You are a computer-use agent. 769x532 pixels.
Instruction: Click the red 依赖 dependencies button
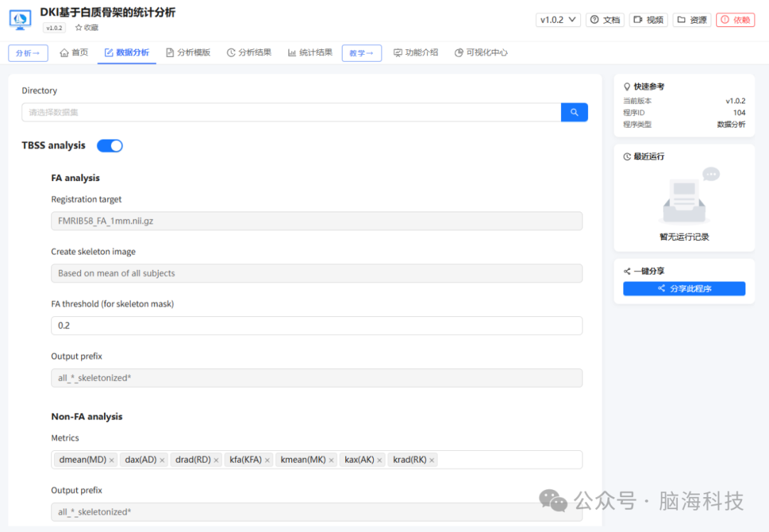click(x=735, y=20)
